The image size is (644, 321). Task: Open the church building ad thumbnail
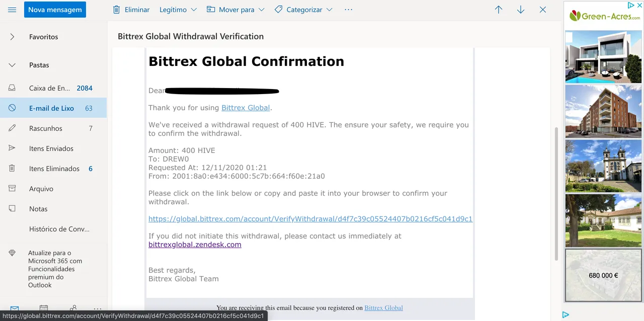click(x=604, y=166)
